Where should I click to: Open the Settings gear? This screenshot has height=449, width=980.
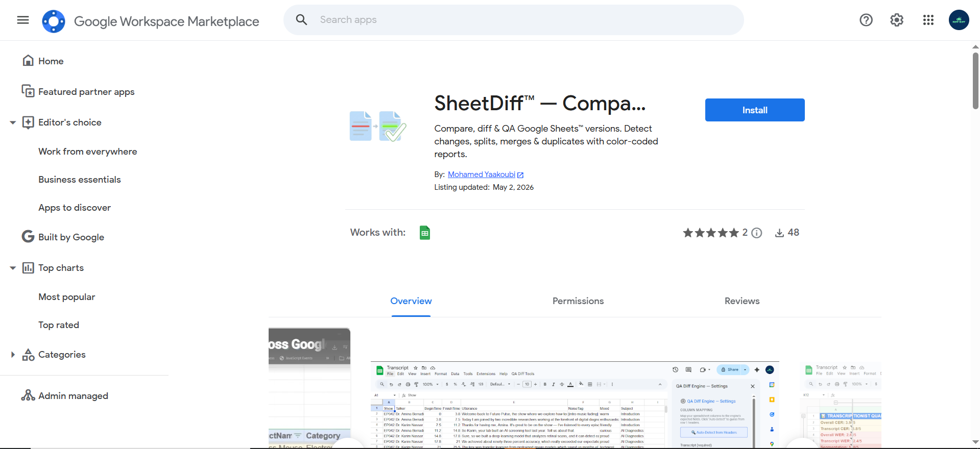pyautogui.click(x=897, y=20)
